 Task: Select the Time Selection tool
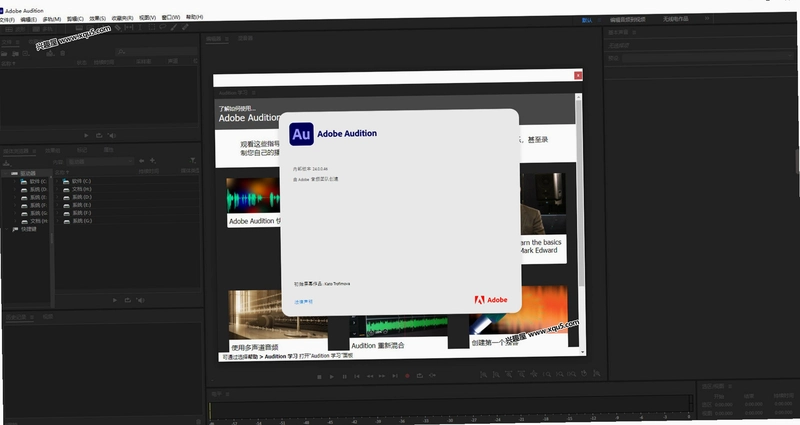tap(140, 28)
